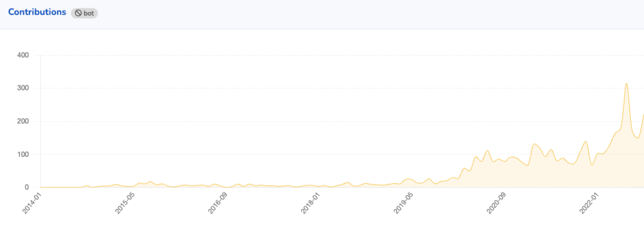This screenshot has height=236, width=644.
Task: Toggle the bot filter badge
Action: (84, 13)
